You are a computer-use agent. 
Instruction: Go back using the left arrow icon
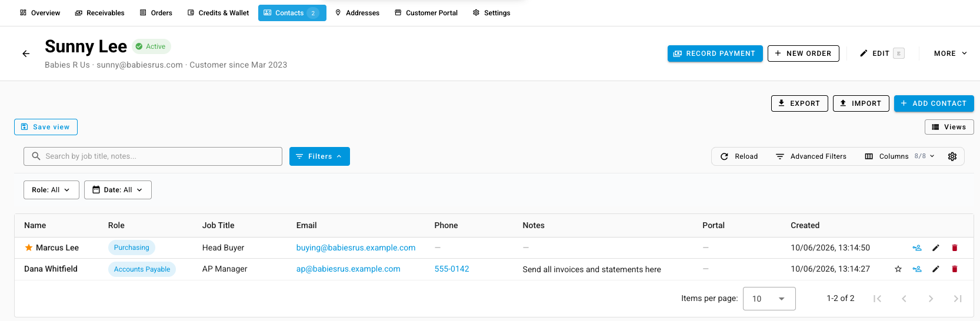coord(26,53)
